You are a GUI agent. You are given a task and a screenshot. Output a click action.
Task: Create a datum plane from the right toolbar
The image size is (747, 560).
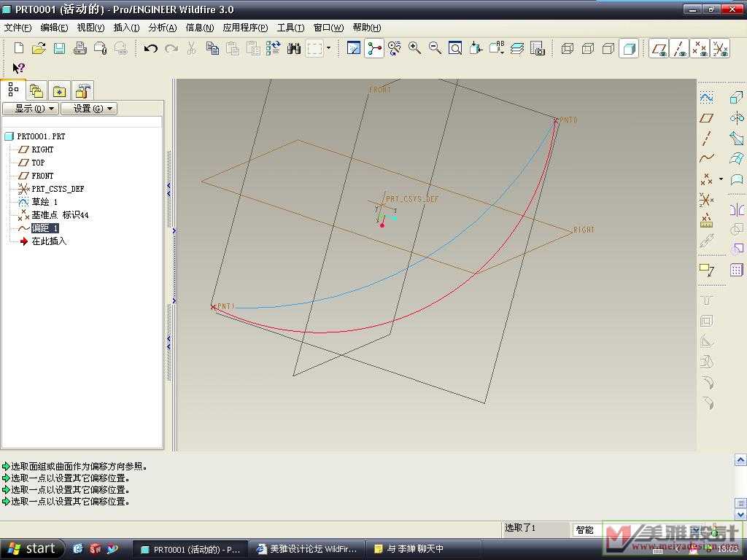[706, 117]
